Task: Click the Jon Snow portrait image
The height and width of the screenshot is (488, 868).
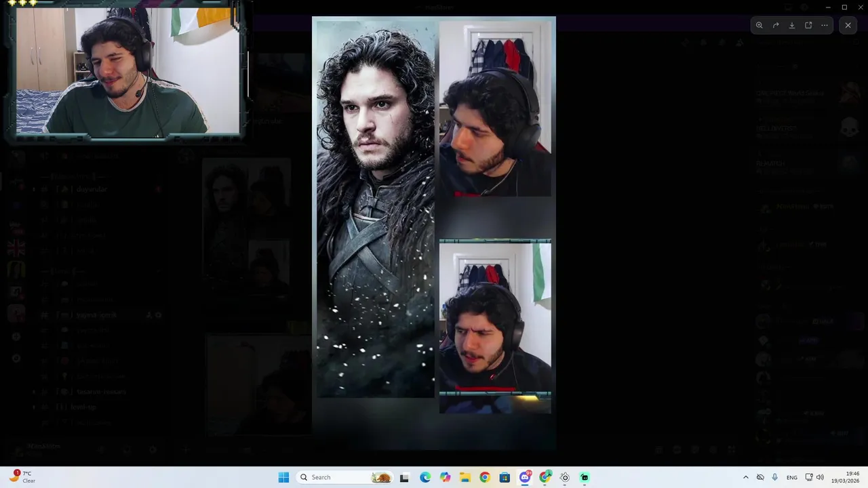Action: pyautogui.click(x=376, y=209)
